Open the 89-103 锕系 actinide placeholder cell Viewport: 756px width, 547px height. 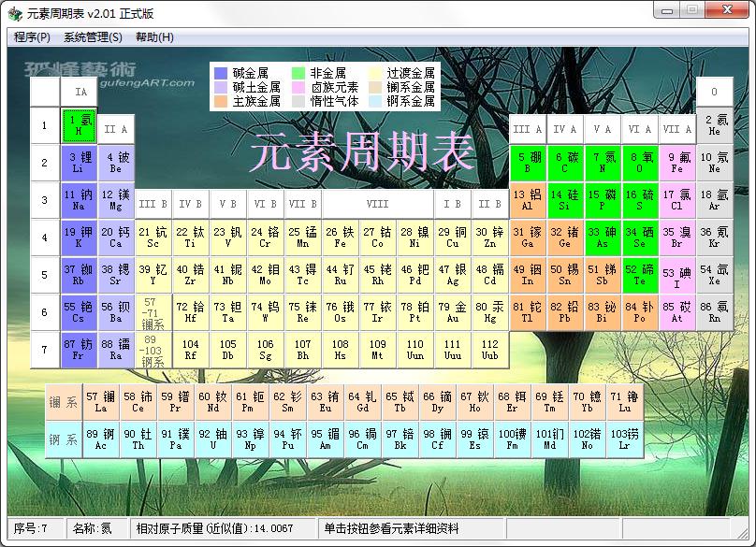coord(153,350)
